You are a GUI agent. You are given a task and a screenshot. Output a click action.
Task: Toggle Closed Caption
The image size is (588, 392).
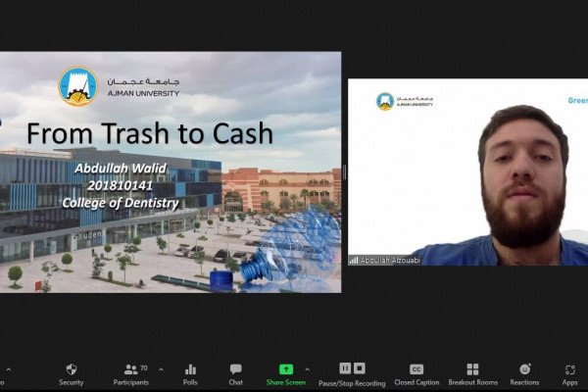pyautogui.click(x=416, y=373)
